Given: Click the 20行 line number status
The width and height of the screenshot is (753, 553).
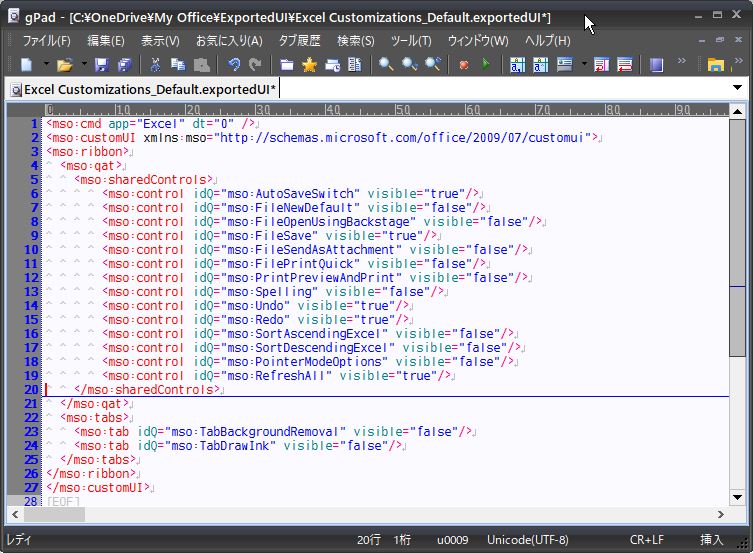Looking at the screenshot, I should click(x=369, y=540).
